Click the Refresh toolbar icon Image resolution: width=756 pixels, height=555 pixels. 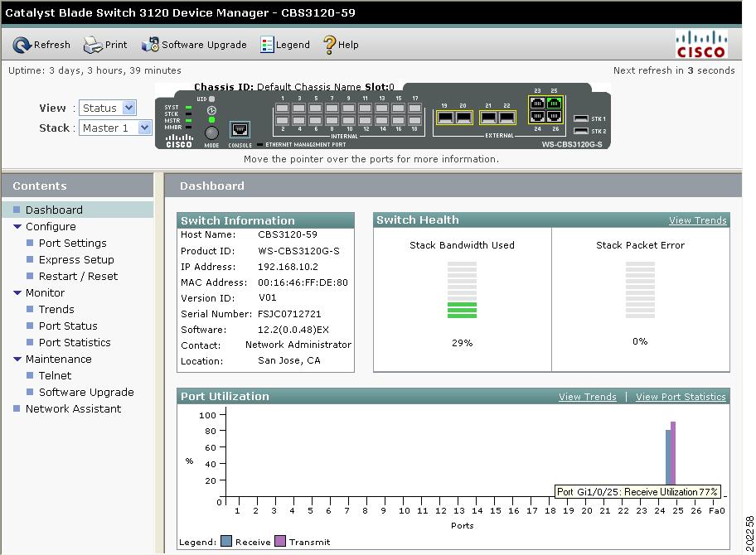click(x=22, y=45)
